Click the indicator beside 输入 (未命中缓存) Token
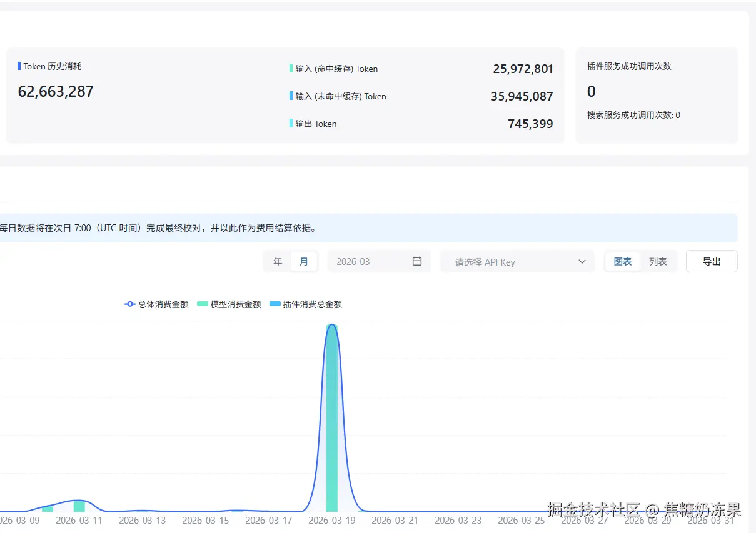756x533 pixels. tap(290, 96)
